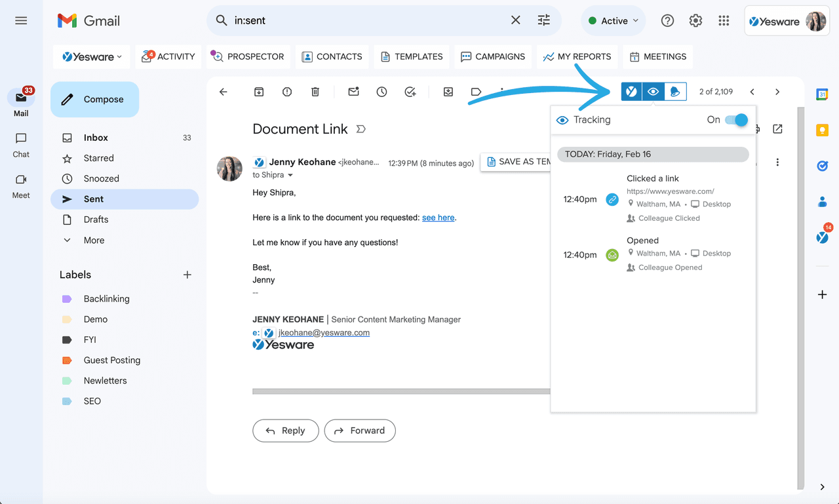839x504 pixels.
Task: Open email in new window icon
Action: click(777, 129)
